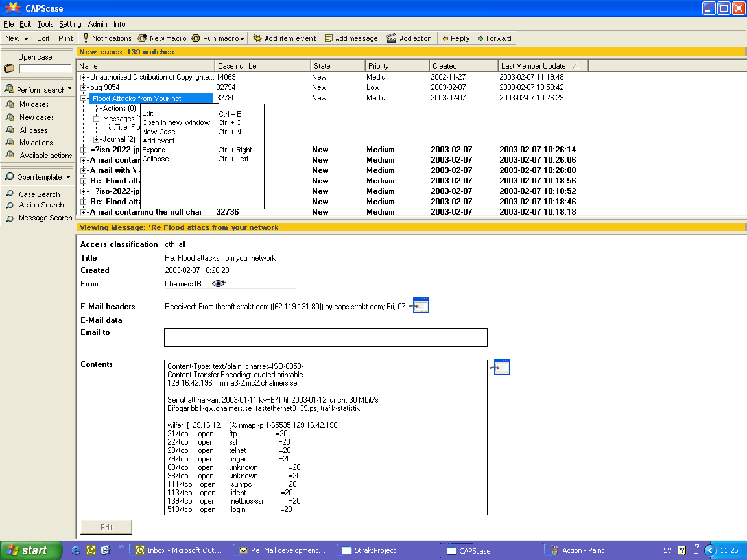Click the Reply arrow icon
Viewport: 747px width, 560px height.
445,38
